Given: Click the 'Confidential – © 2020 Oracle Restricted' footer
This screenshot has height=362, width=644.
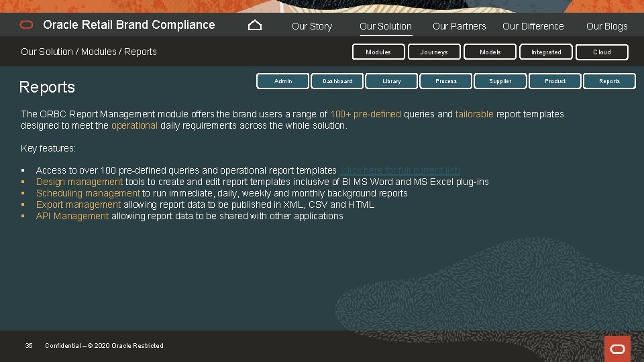Looking at the screenshot, I should 105,346.
